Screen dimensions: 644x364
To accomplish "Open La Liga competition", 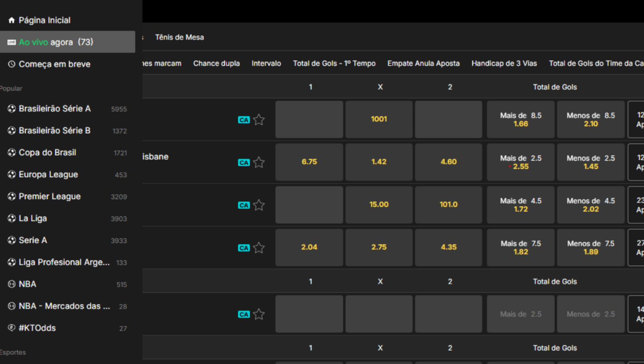I will click(x=67, y=218).
